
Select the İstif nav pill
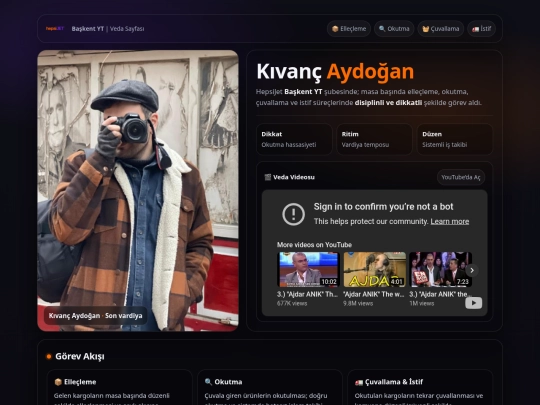[x=481, y=29]
